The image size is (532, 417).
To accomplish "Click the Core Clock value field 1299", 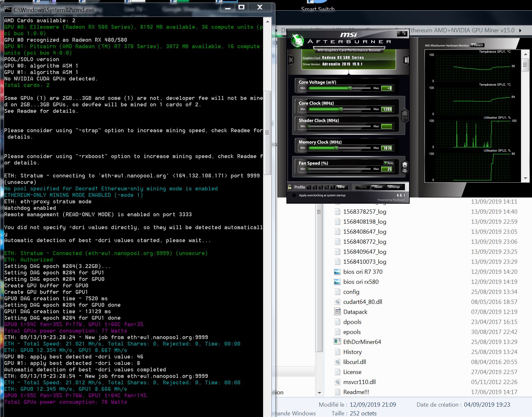I will (x=387, y=109).
